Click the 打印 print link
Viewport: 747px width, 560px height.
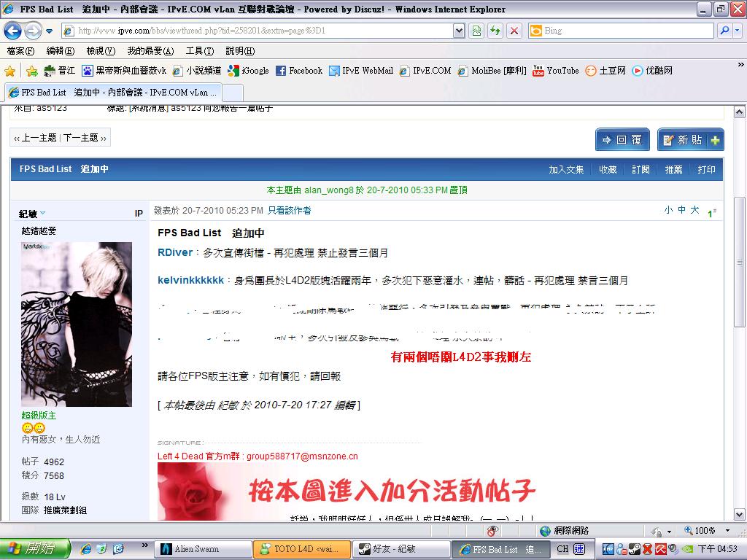point(706,169)
